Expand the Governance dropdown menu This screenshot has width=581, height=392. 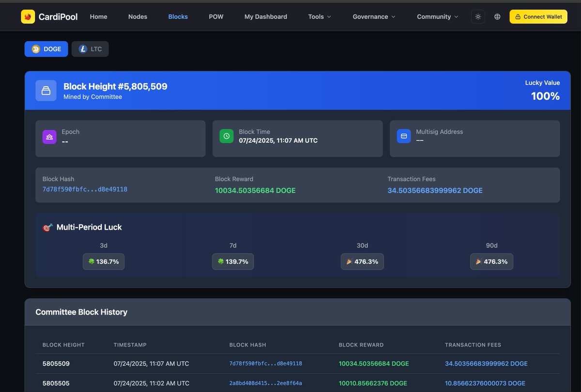(374, 16)
